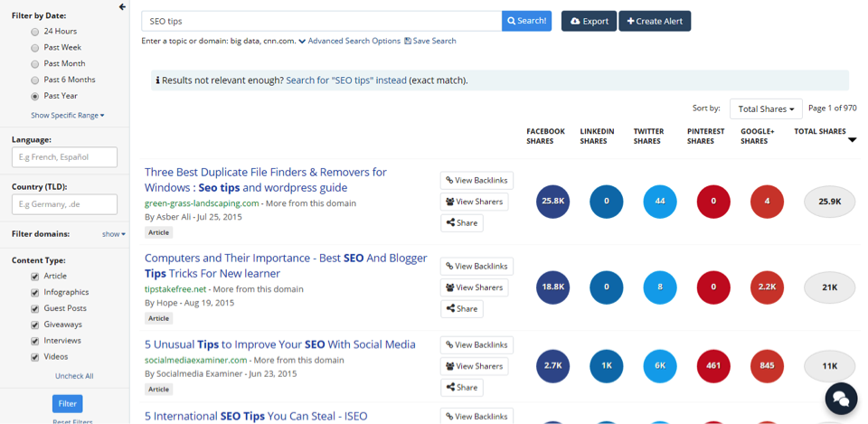Uncheck the Infographics content type

pos(35,292)
